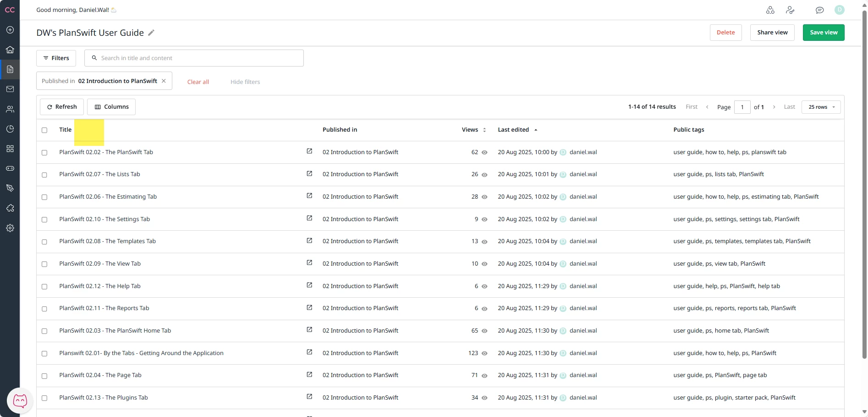Viewport: 868px width, 417px height.
Task: Open the documents page icon in sidebar
Action: (x=10, y=69)
